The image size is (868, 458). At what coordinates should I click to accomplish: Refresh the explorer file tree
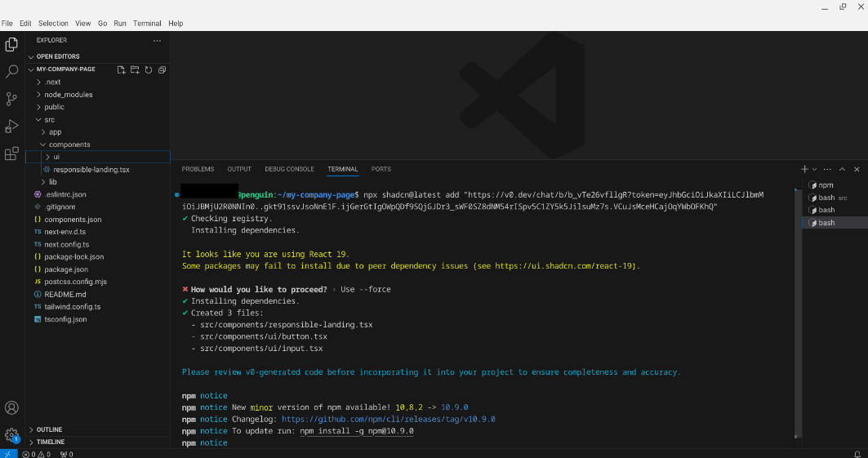149,69
